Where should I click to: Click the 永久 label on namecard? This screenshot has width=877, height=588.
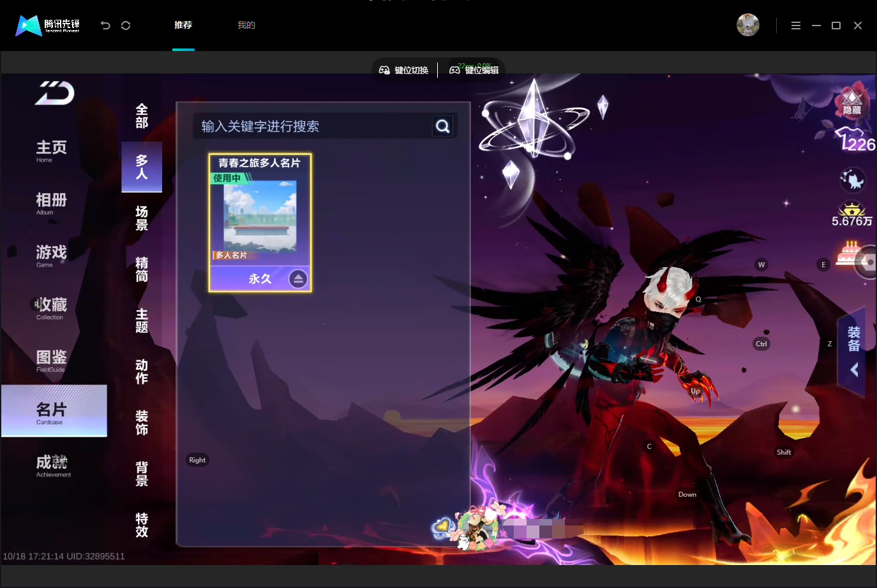click(x=260, y=279)
